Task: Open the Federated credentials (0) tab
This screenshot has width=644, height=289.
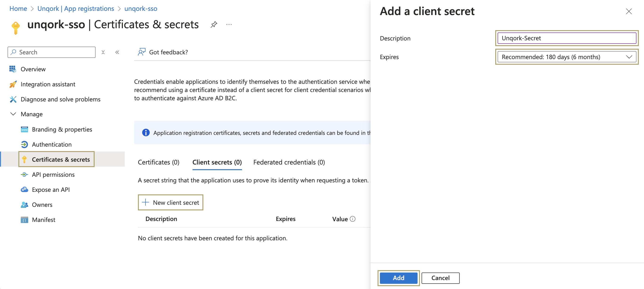Action: coord(289,162)
